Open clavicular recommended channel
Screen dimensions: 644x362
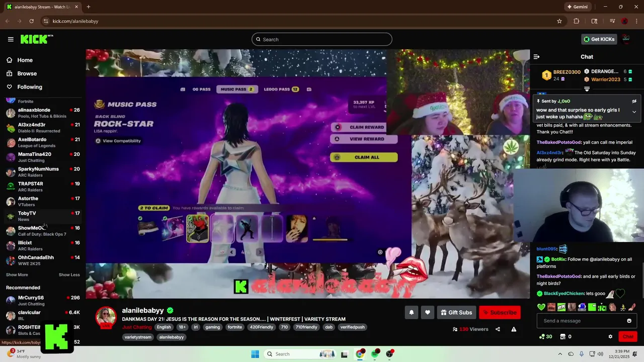point(43,315)
